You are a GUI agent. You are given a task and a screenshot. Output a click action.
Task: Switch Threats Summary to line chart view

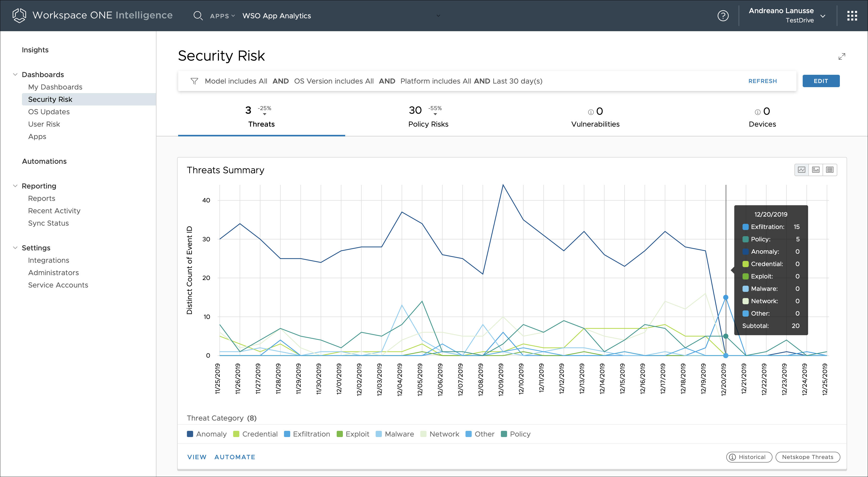(801, 170)
